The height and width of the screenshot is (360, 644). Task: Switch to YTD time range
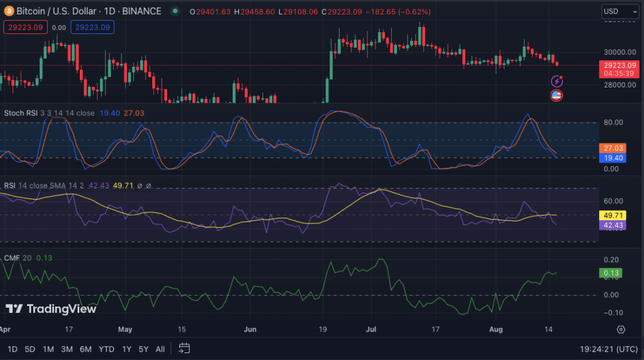(x=107, y=349)
